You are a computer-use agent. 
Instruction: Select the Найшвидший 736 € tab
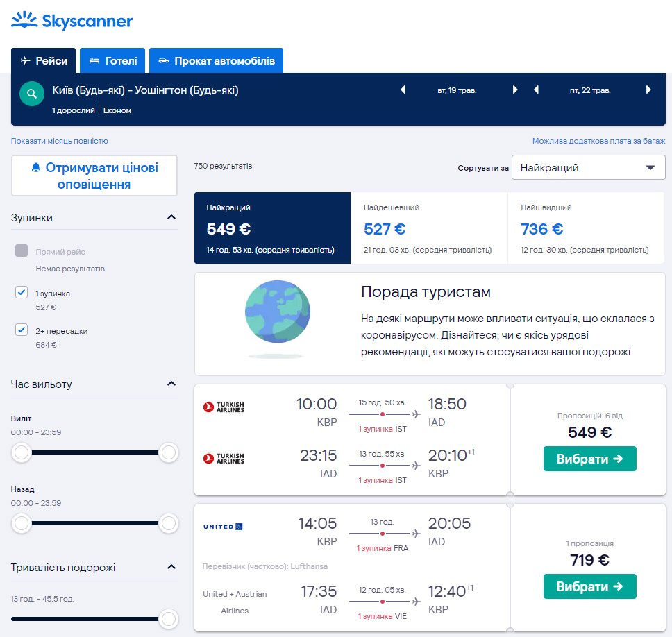[x=586, y=228]
